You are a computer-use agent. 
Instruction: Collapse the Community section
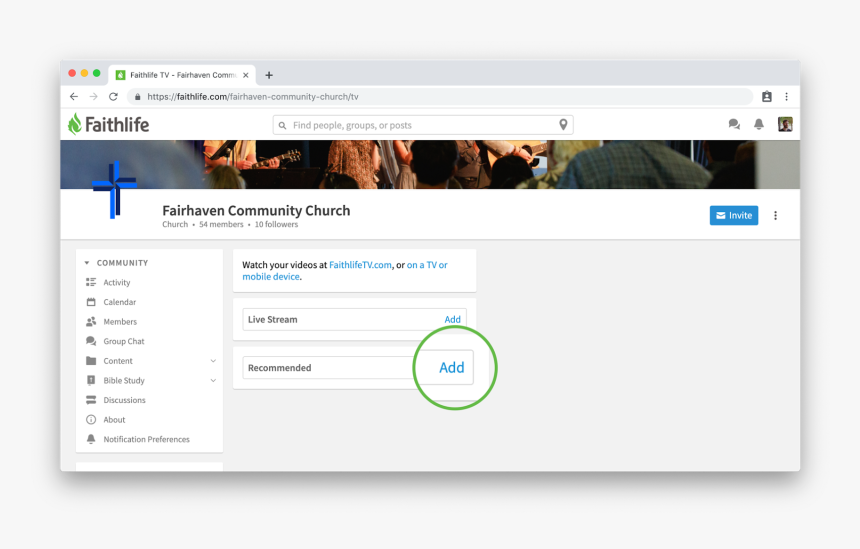click(87, 263)
